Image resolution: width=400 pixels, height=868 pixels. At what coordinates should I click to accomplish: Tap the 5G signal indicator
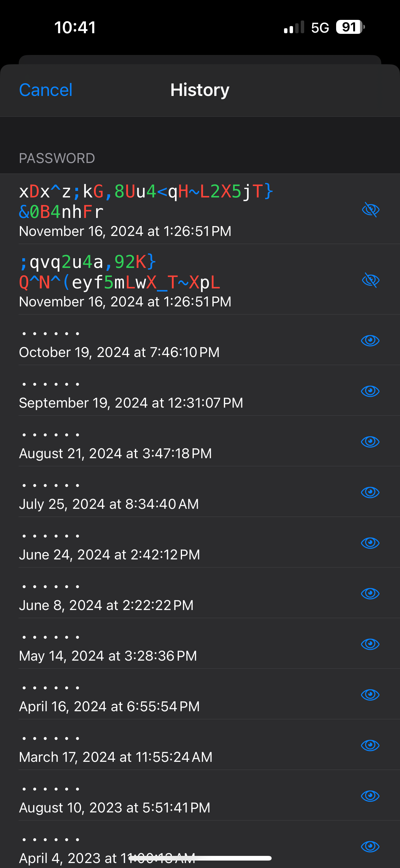319,28
